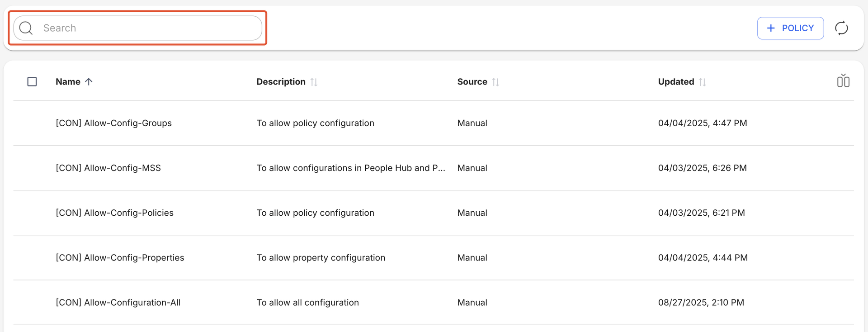Select [CON] Allow-Configuration-All row
The width and height of the screenshot is (868, 332).
(x=118, y=302)
